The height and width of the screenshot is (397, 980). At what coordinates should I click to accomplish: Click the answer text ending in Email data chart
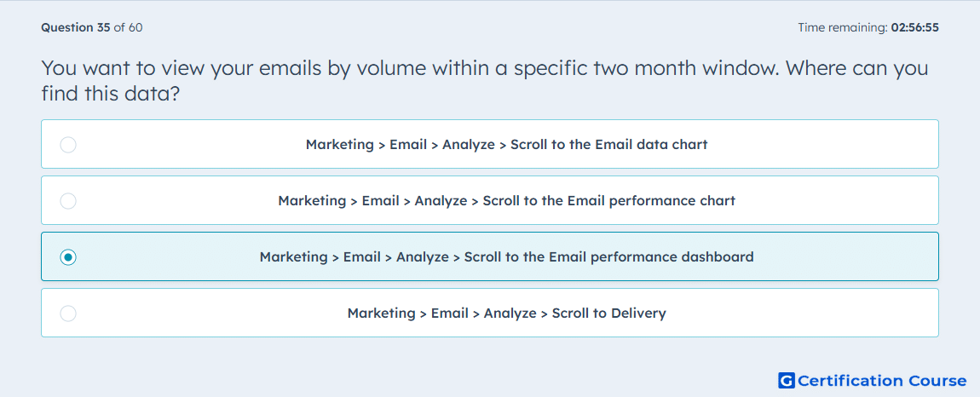506,145
